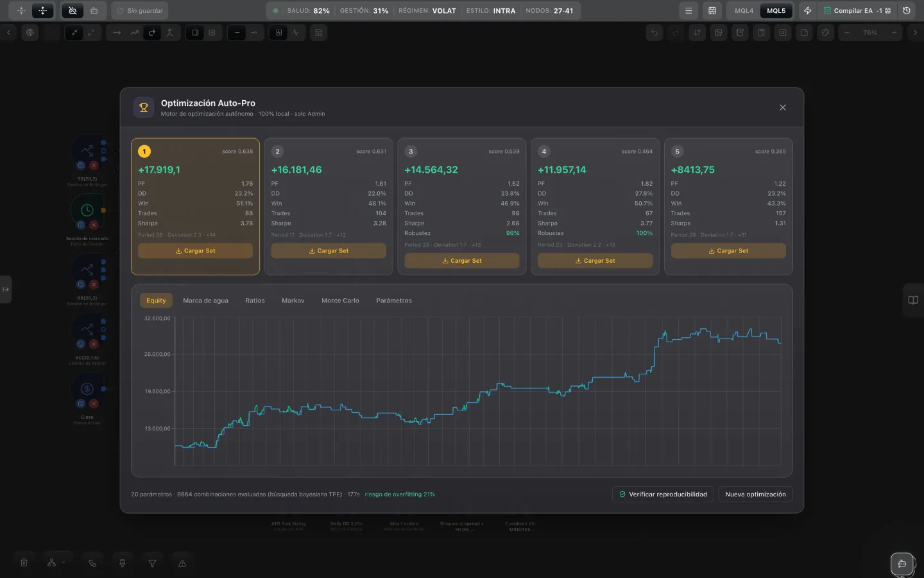
Task: Click the pulse waveform icon
Action: pyautogui.click(x=295, y=33)
